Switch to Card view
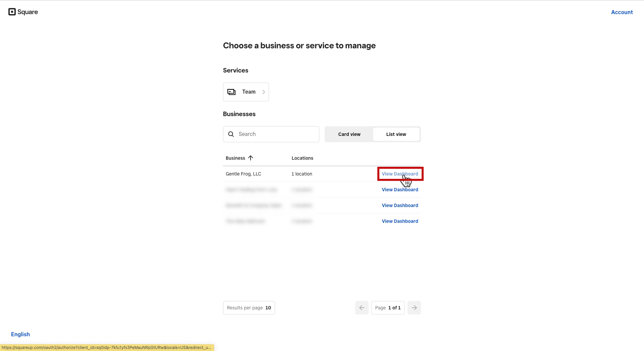This screenshot has height=351, width=644. [349, 134]
